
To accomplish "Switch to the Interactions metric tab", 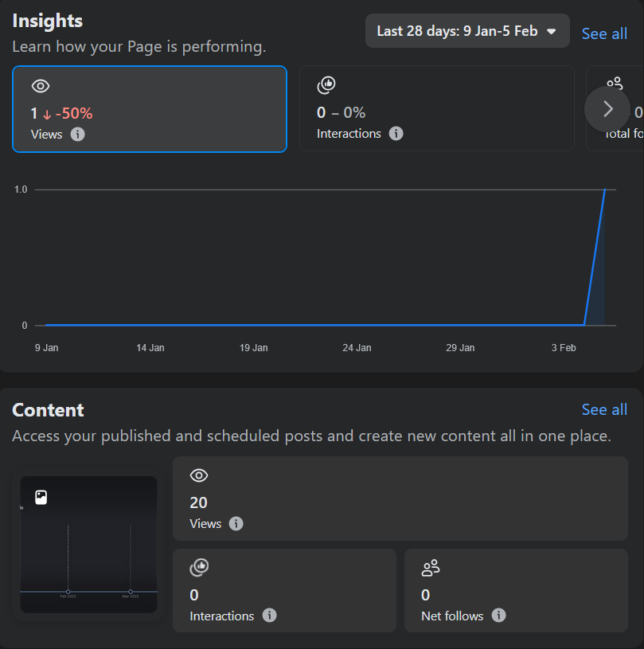I will click(x=436, y=108).
